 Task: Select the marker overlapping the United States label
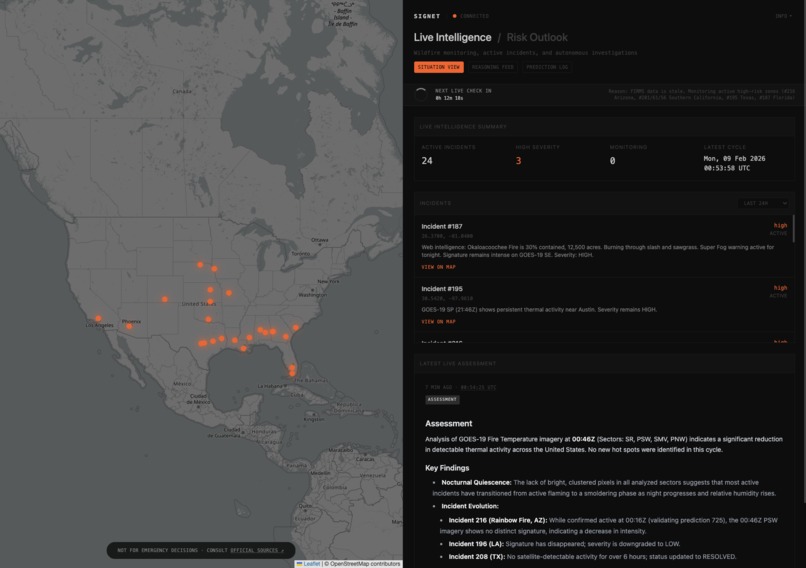(x=210, y=302)
